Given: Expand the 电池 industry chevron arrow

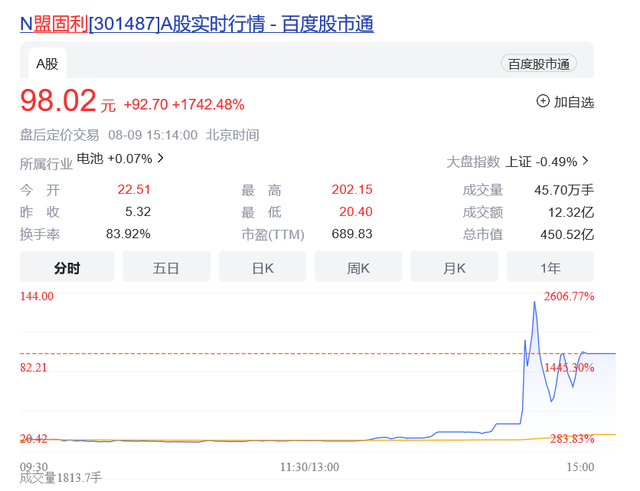Looking at the screenshot, I should 160,158.
